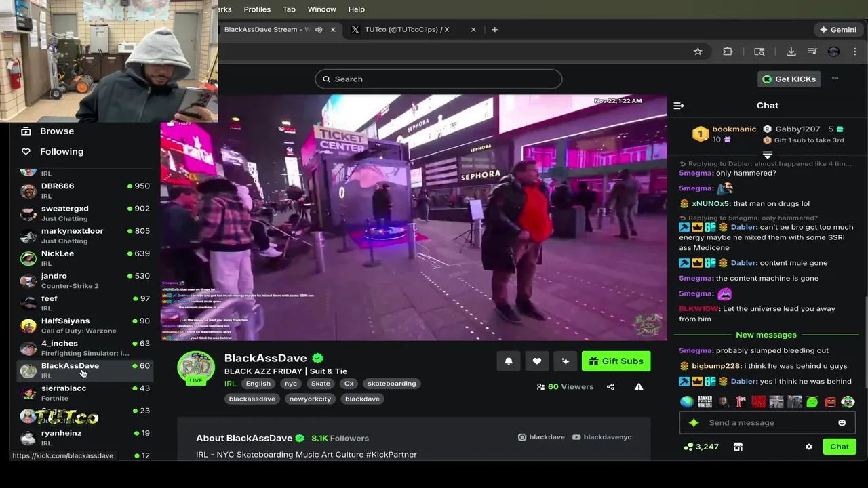Open the Profiles menu
The width and height of the screenshot is (868, 488).
[x=257, y=9]
